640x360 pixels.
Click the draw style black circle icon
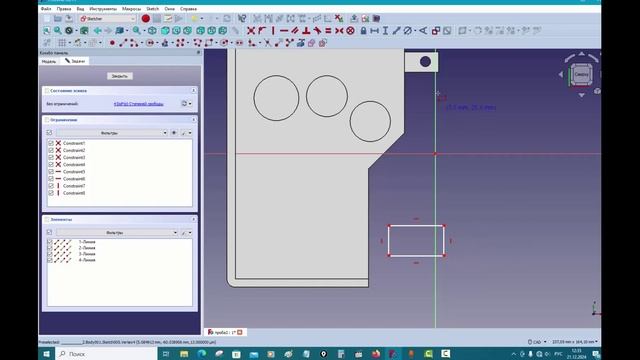69,31
